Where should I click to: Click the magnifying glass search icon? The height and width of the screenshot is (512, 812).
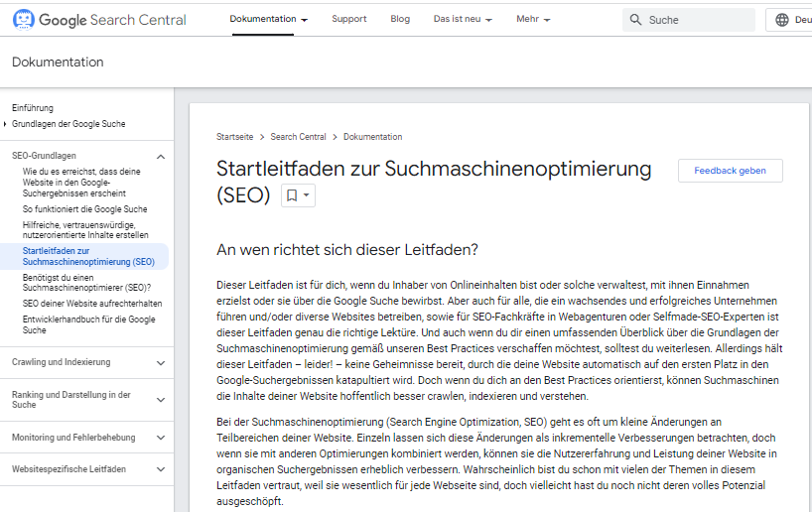tap(635, 20)
